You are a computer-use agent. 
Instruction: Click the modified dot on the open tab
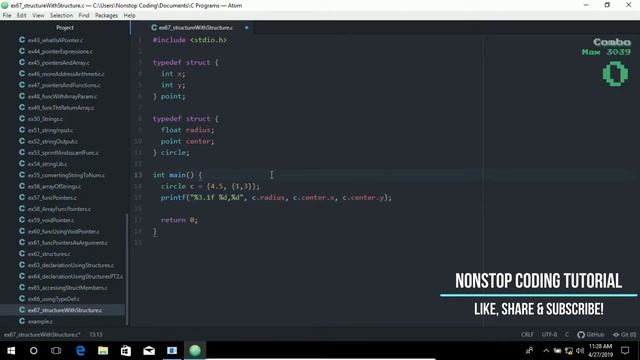pos(246,28)
